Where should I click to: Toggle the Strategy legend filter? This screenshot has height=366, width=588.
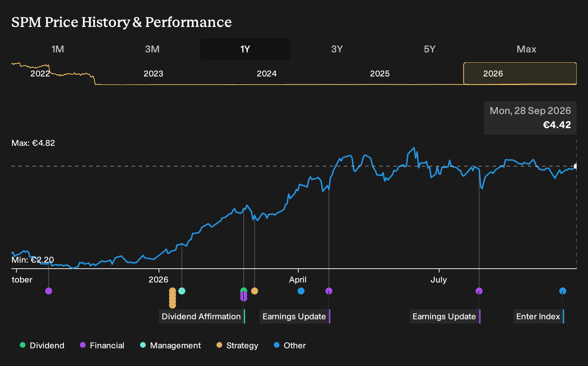click(x=237, y=345)
